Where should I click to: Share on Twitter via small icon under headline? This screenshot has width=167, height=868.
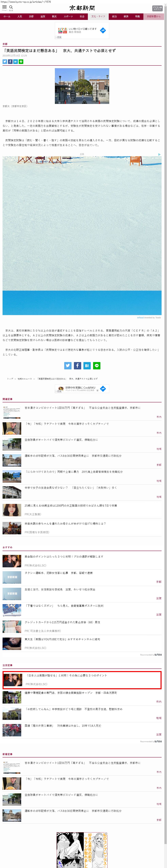5,62
